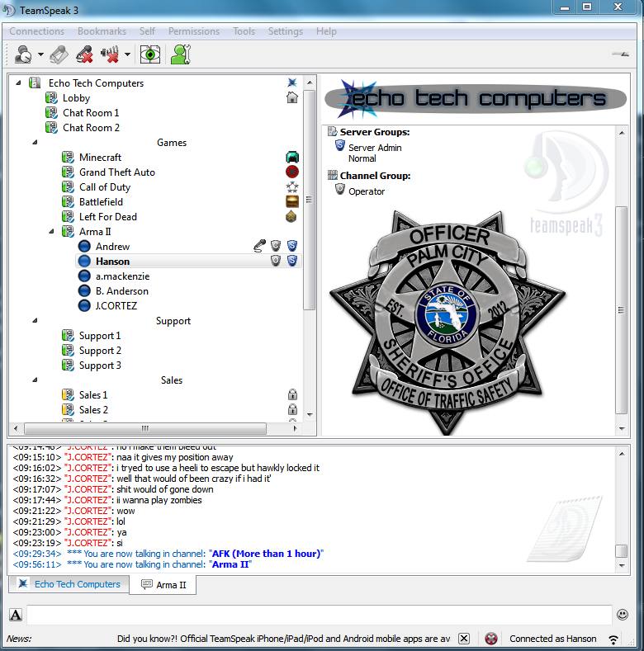Select Chat Room 2 channel
Viewport: 644px width, 651px height.
tap(91, 127)
